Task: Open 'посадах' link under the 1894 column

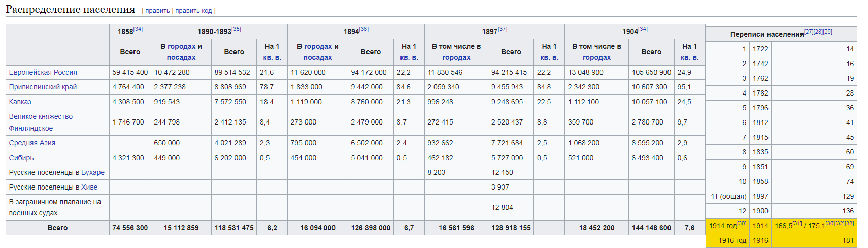Action: point(318,57)
